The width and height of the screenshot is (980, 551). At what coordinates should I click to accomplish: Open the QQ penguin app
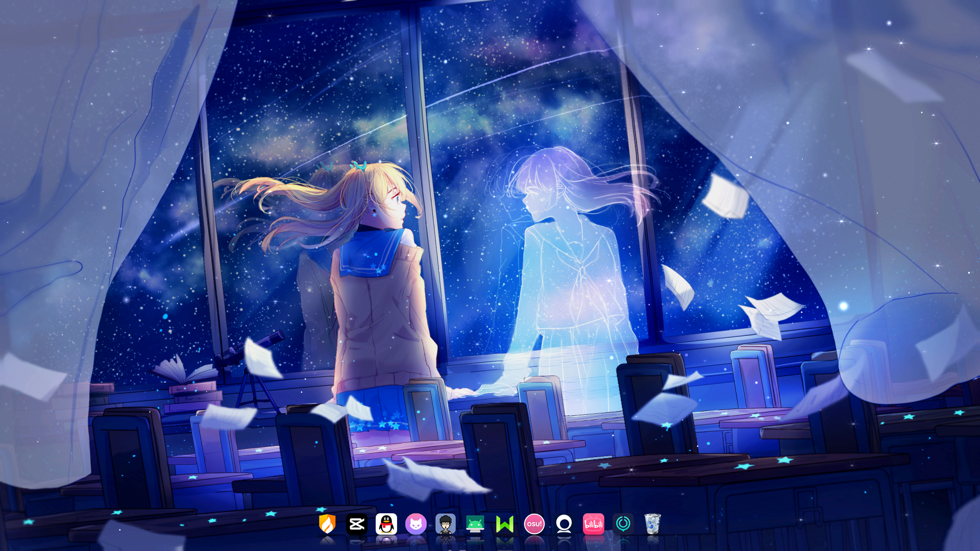point(386,524)
